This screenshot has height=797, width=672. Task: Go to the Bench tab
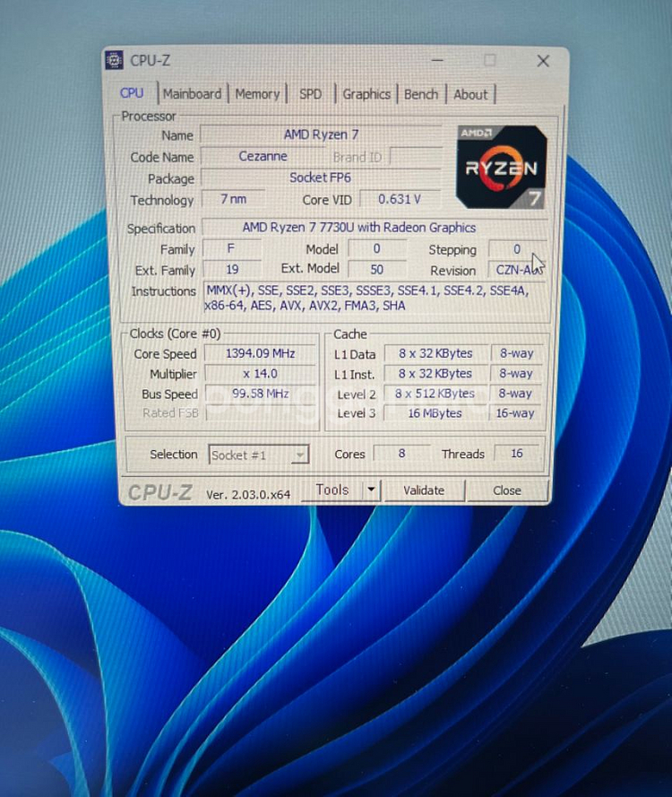click(421, 94)
